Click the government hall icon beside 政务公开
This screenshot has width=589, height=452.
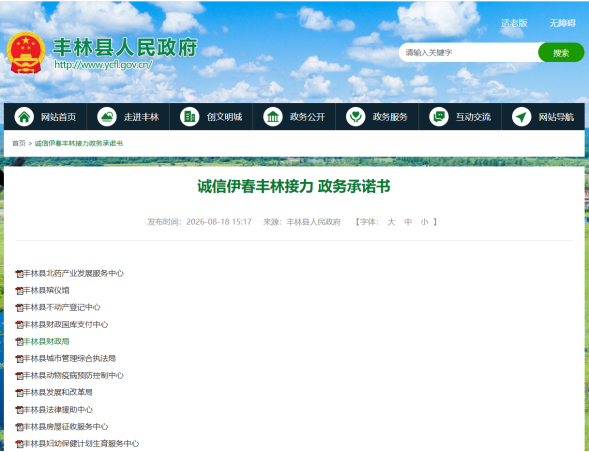point(273,117)
